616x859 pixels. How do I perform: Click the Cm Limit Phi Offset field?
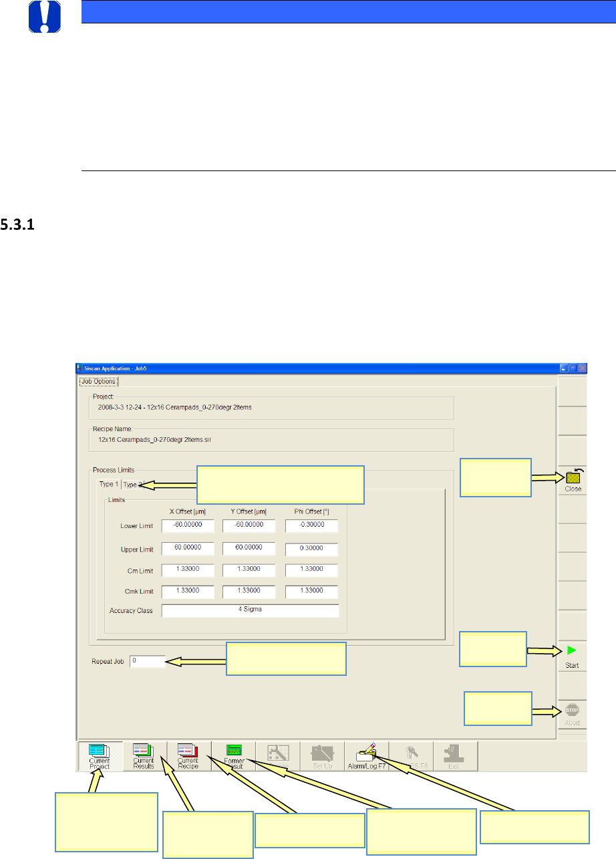pos(311,570)
